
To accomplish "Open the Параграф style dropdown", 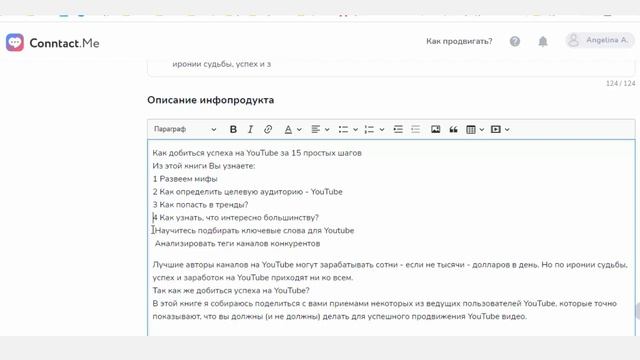I will [185, 129].
